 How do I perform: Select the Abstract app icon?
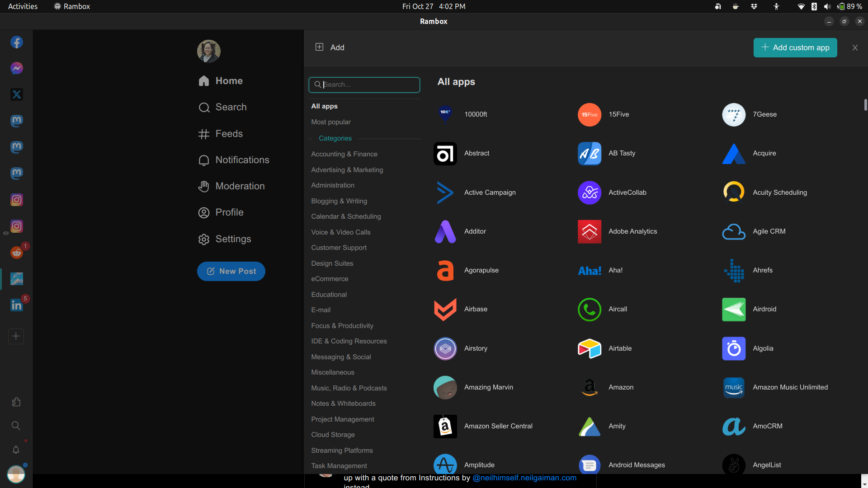click(x=445, y=154)
